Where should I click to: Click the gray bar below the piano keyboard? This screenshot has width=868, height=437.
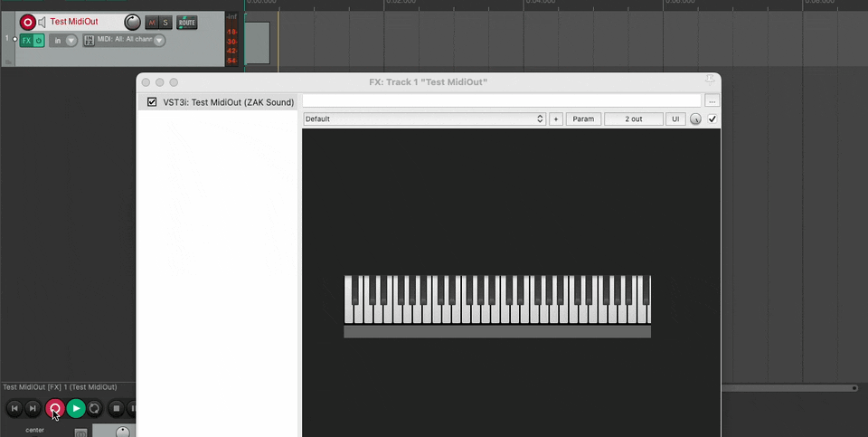point(497,331)
